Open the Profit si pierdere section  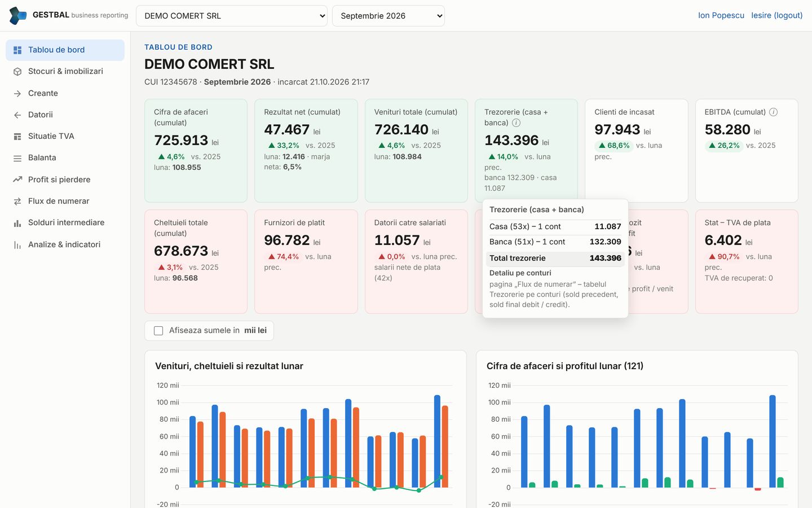(65, 179)
